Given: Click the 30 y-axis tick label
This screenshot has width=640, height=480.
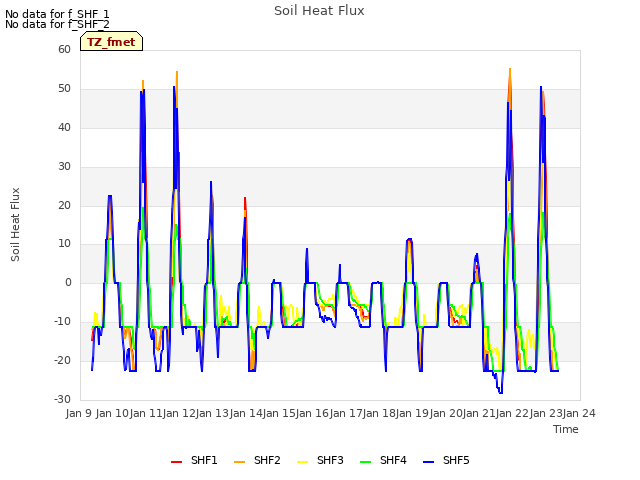Looking at the screenshot, I should click(x=64, y=166).
